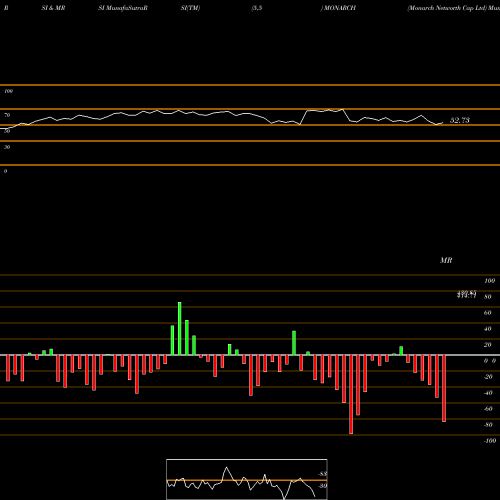Click the -40 label on the MR axis
Viewport: 500px width, 500px height.
click(x=488, y=393)
